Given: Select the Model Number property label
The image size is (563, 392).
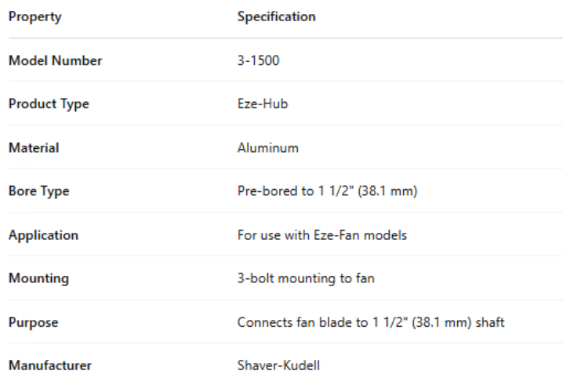Looking at the screenshot, I should pos(55,60).
